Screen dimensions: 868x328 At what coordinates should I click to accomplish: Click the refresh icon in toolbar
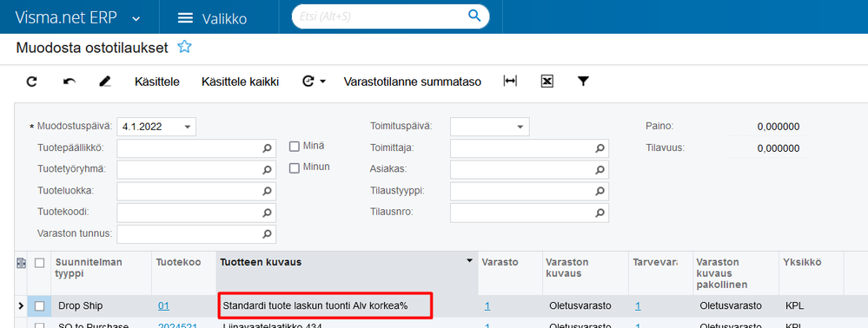[x=32, y=82]
